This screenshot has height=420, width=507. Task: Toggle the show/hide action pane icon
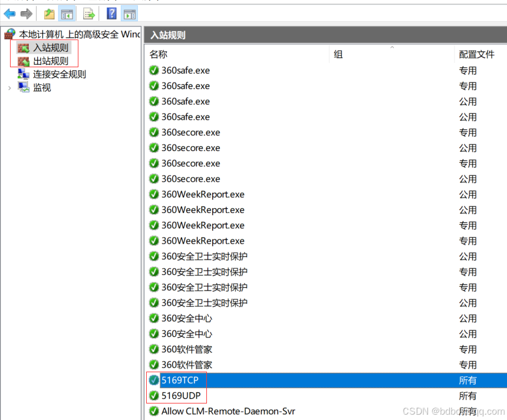tap(129, 14)
